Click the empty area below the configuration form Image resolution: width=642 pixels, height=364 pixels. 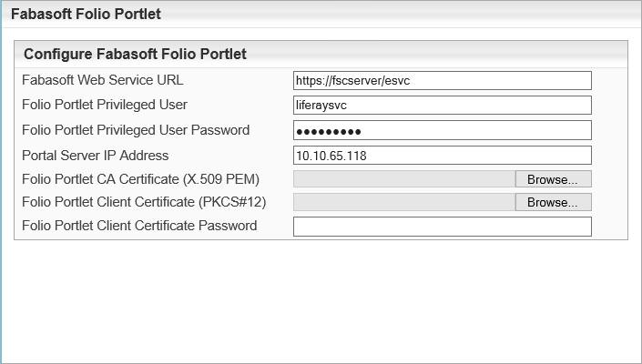click(319, 300)
